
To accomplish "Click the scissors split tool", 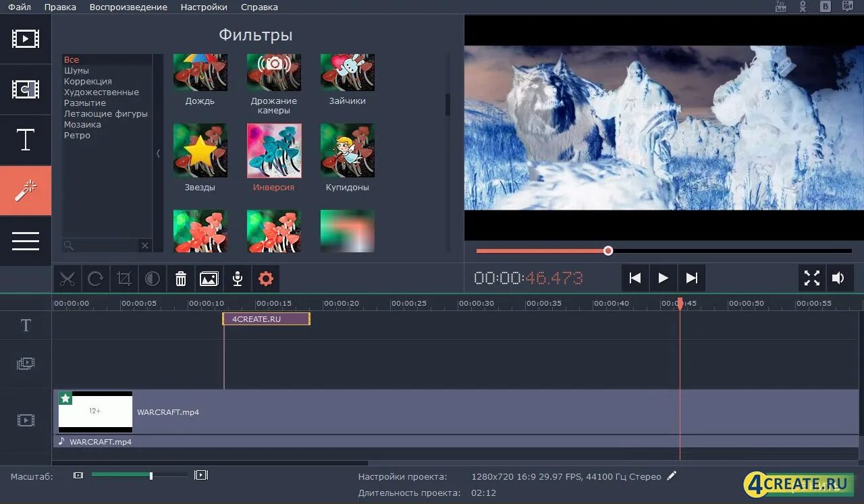I will pos(67,278).
